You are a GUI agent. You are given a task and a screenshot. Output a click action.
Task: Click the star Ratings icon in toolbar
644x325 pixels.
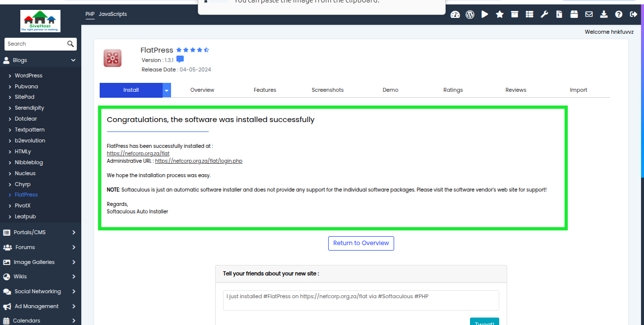pos(500,14)
